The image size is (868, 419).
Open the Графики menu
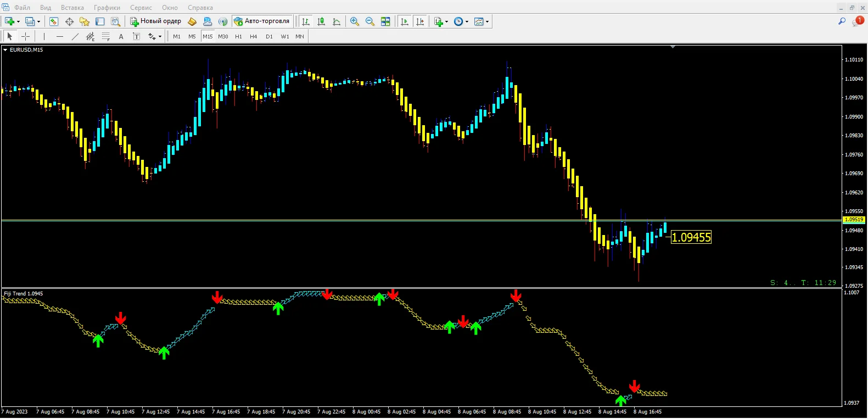pyautogui.click(x=107, y=8)
